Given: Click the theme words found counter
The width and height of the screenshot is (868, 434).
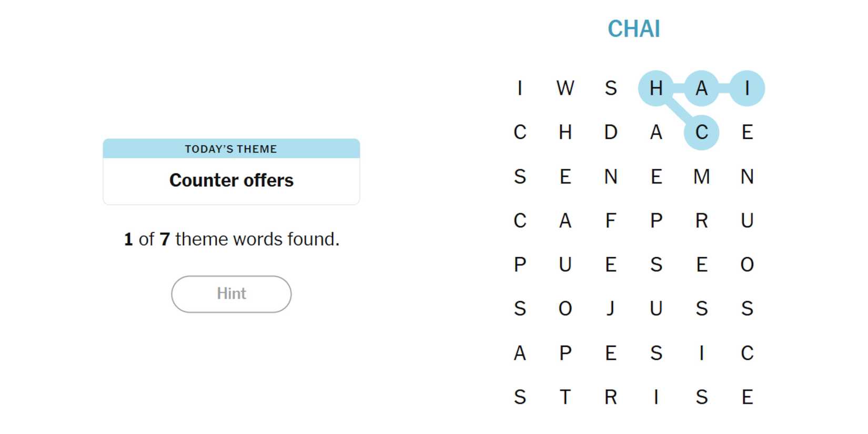Looking at the screenshot, I should (x=231, y=239).
